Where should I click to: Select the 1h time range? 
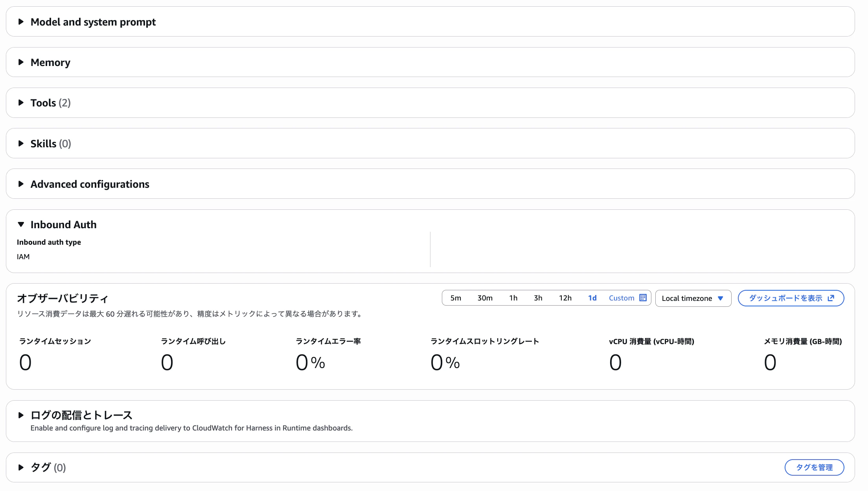pos(513,298)
